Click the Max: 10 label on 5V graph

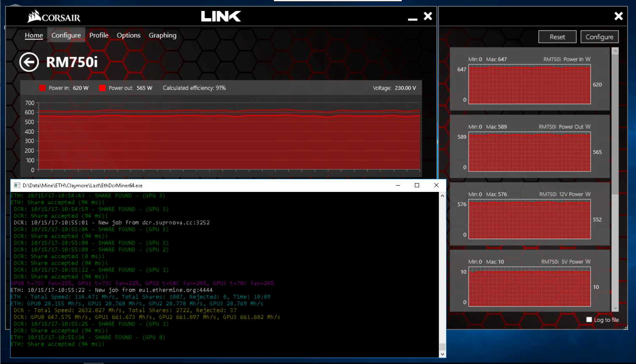click(495, 262)
